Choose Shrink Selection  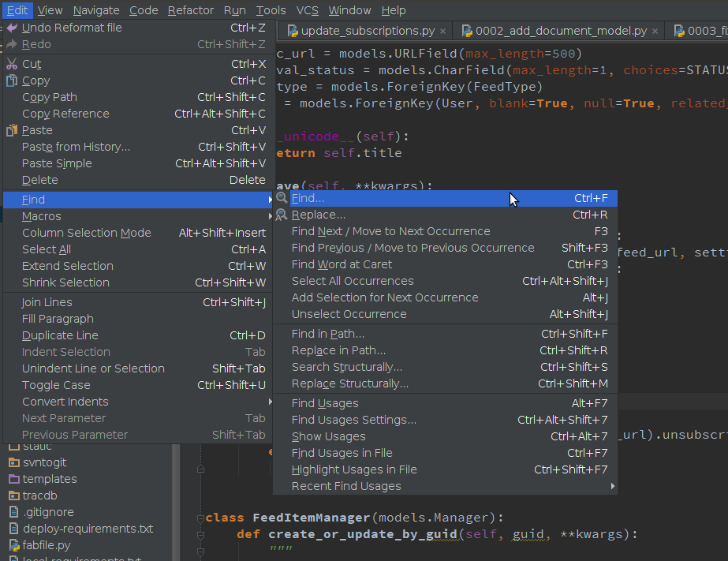click(x=137, y=282)
